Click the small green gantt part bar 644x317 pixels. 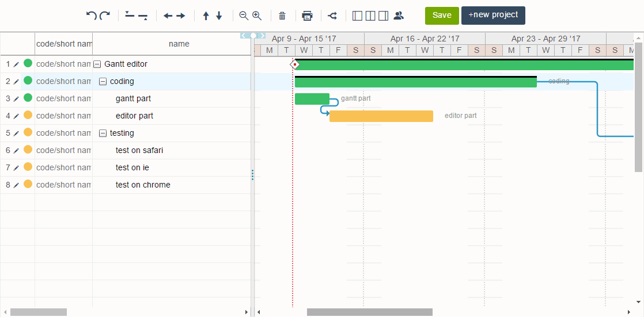[x=312, y=99]
